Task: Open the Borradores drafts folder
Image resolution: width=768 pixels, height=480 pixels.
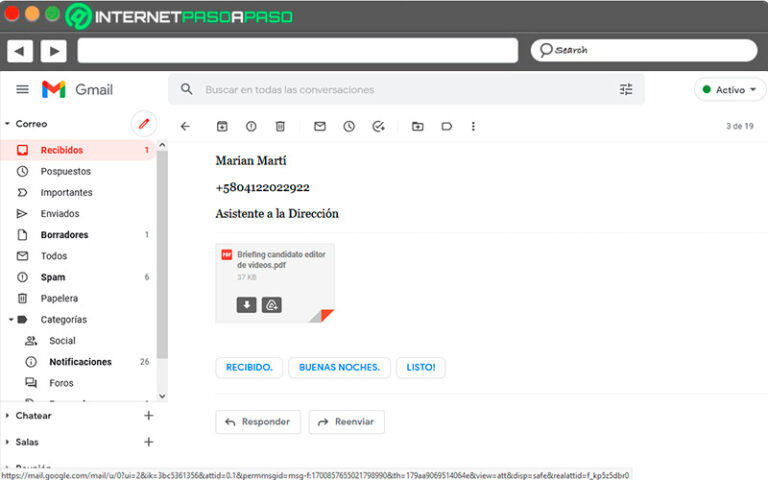Action: click(78, 235)
